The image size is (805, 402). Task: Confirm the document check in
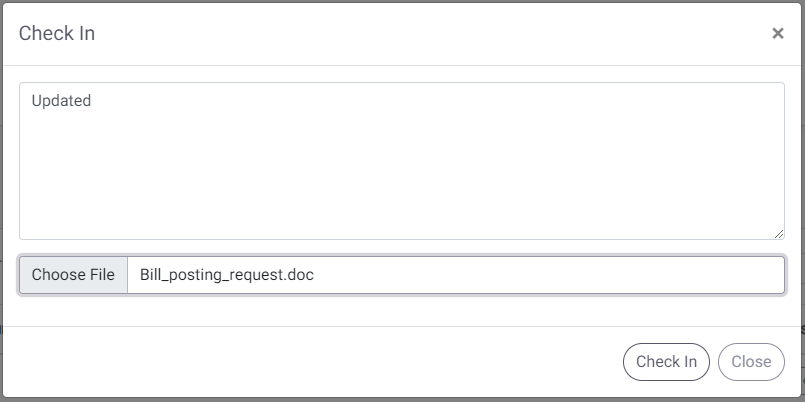666,362
